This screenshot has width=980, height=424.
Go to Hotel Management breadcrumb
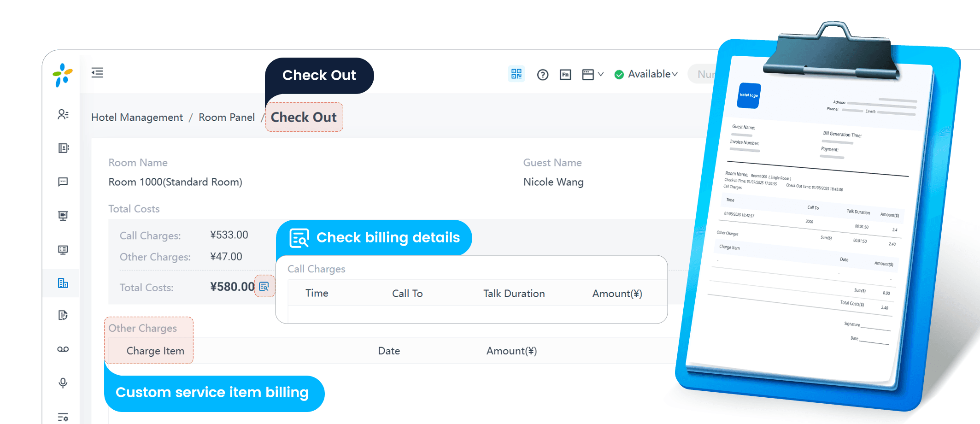coord(137,118)
